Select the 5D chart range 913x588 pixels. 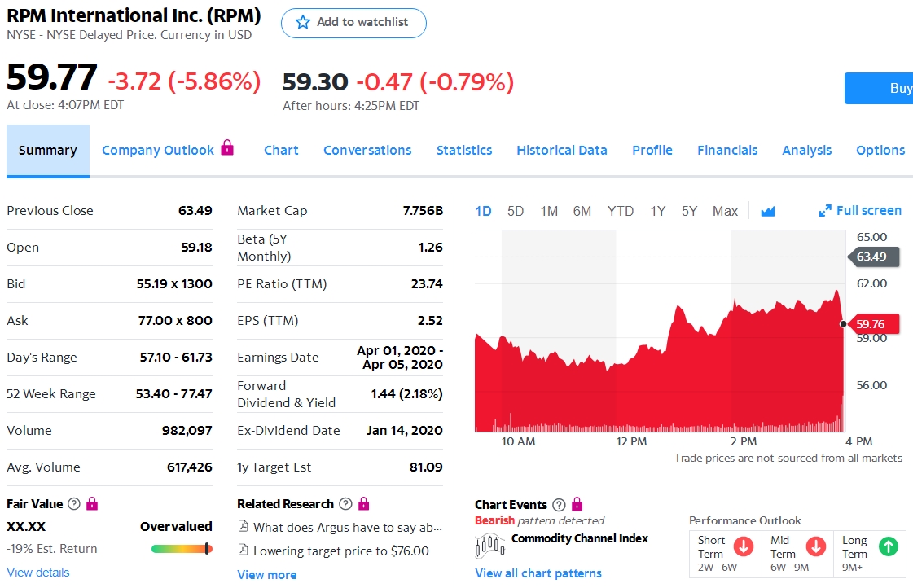click(x=516, y=211)
